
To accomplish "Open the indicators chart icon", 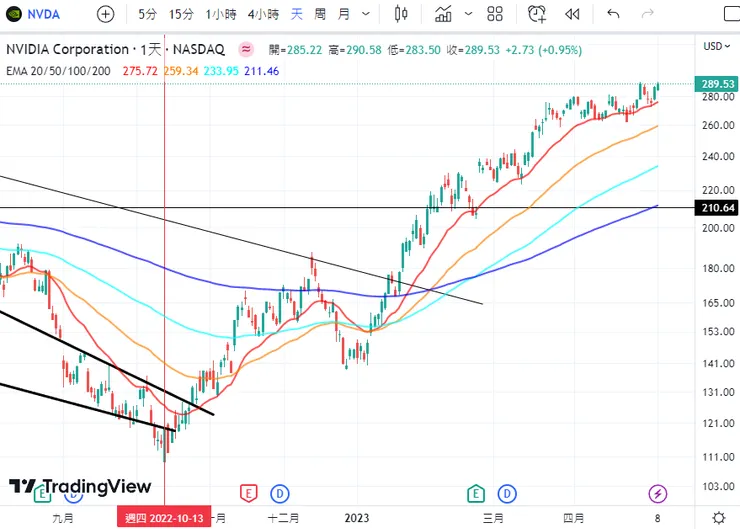I will pos(443,14).
